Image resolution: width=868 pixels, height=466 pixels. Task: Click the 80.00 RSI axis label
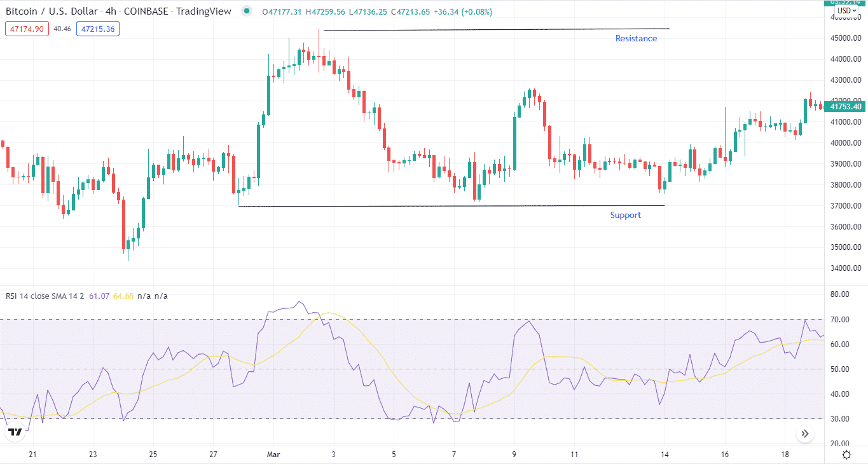[x=840, y=294]
